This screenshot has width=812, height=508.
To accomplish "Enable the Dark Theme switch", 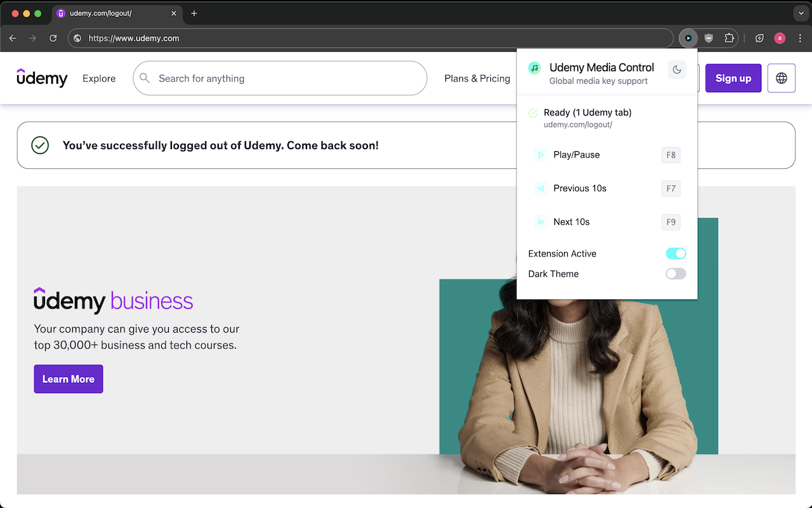I will [x=676, y=274].
